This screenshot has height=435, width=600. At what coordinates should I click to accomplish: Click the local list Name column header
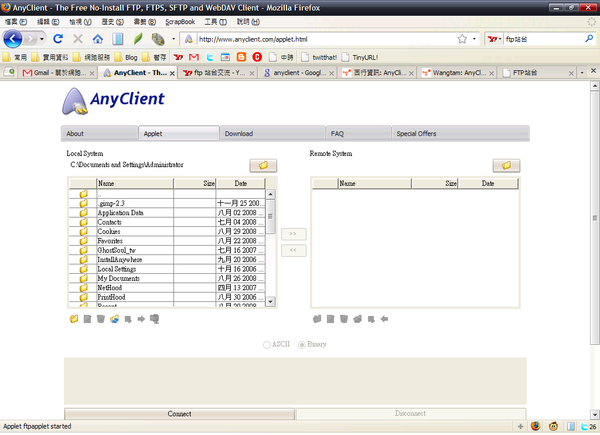pos(135,183)
